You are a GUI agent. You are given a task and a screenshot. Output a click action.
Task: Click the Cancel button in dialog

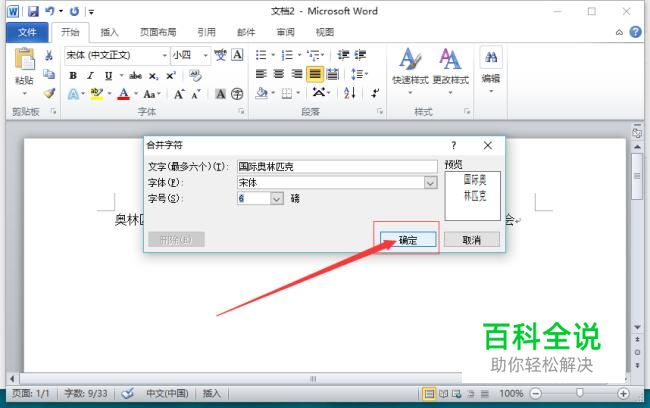tap(472, 240)
